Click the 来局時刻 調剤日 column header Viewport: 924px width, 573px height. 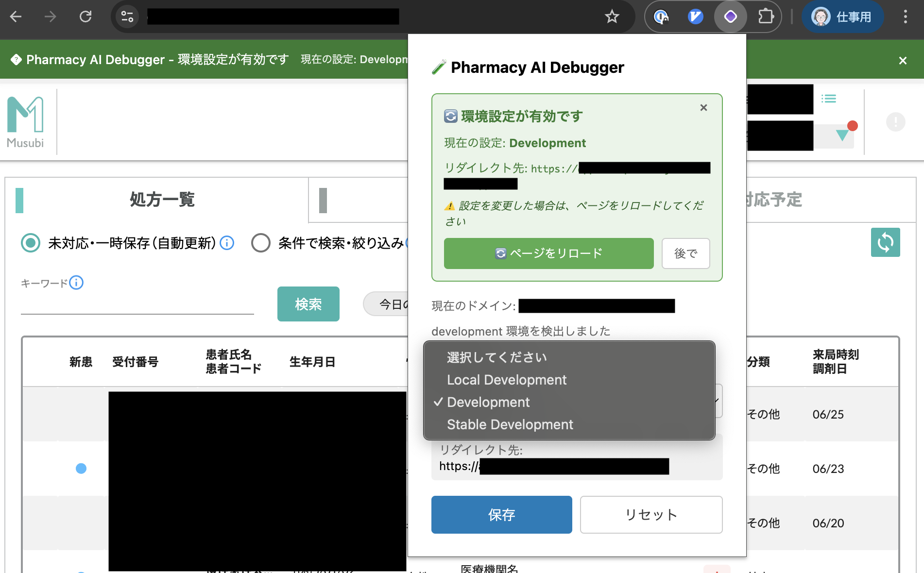point(836,362)
